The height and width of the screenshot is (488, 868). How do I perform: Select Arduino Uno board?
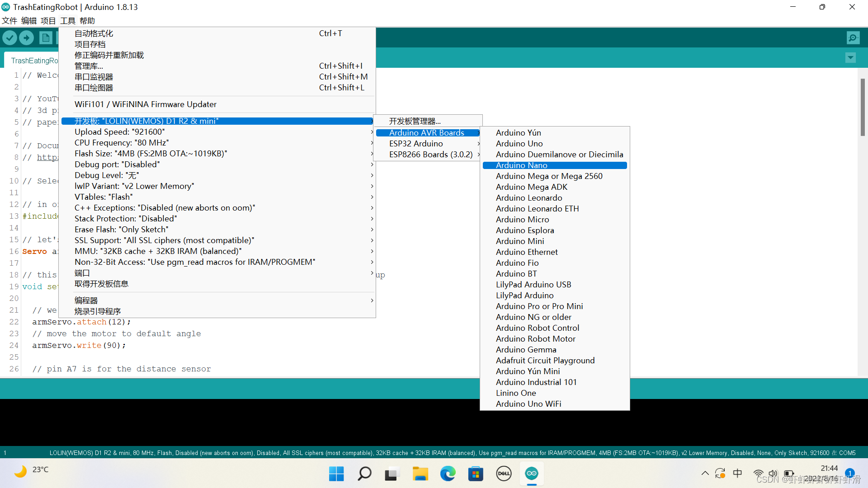click(x=555, y=144)
